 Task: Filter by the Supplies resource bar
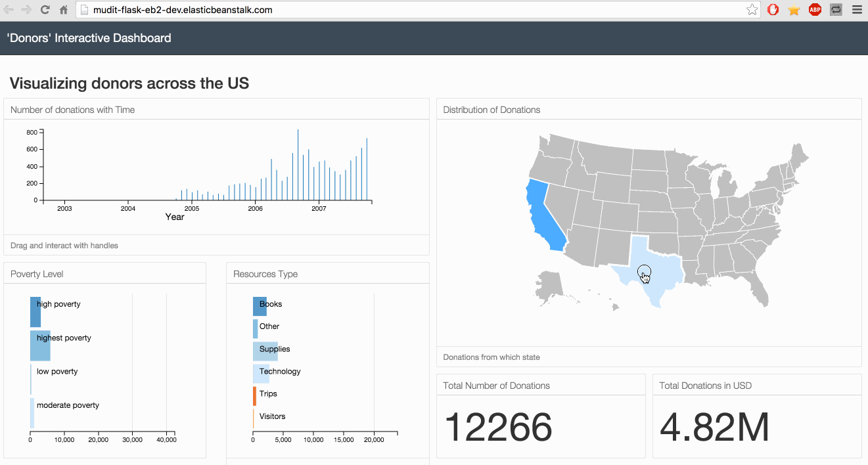[x=265, y=351]
